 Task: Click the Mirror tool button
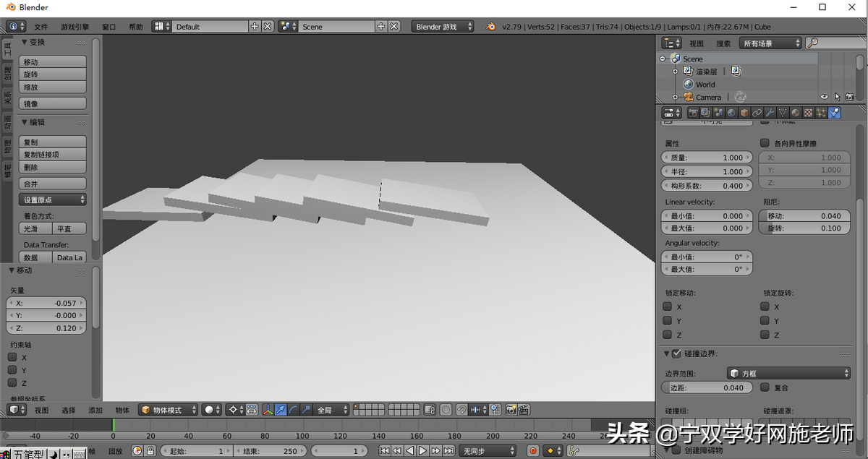53,103
